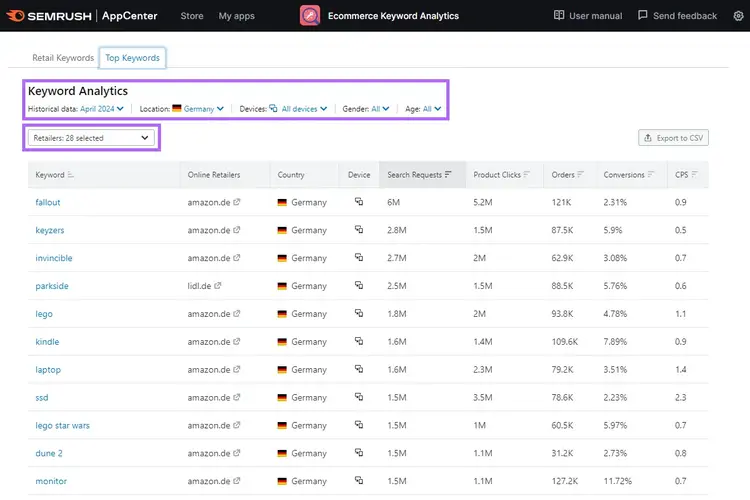Click the German flag in Location filter

(x=177, y=108)
